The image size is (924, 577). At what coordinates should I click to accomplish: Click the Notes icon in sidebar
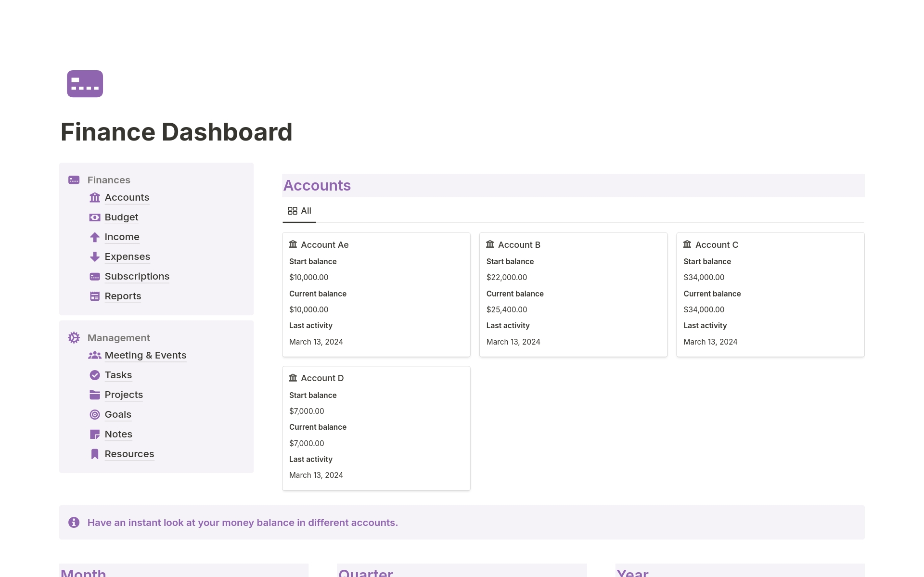[94, 434]
